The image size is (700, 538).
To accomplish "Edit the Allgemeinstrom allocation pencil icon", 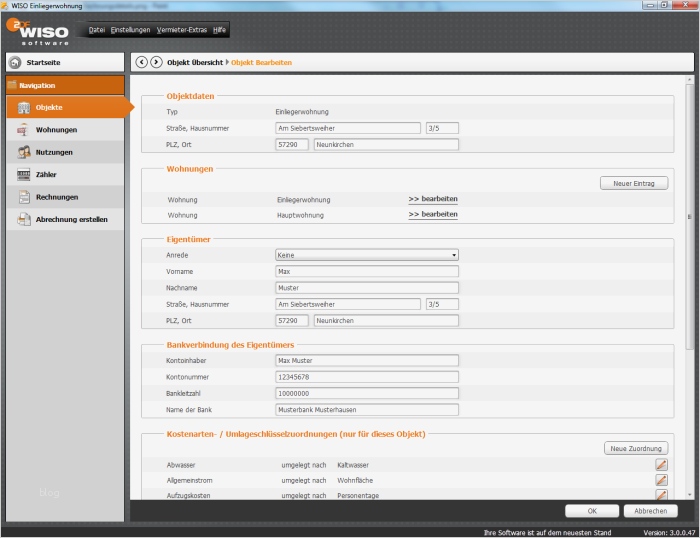I will click(x=661, y=480).
